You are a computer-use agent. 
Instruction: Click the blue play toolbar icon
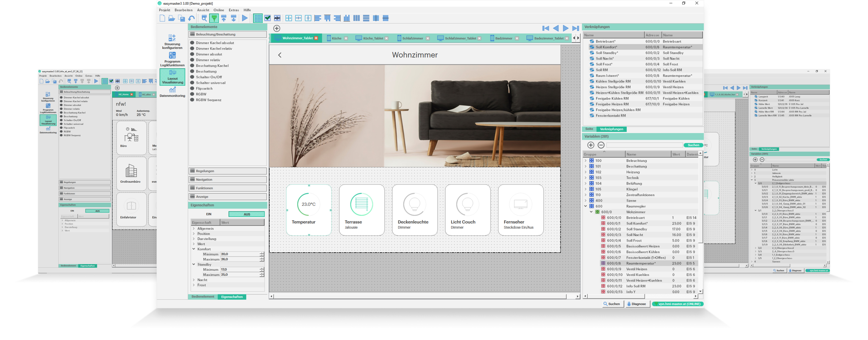click(x=245, y=18)
